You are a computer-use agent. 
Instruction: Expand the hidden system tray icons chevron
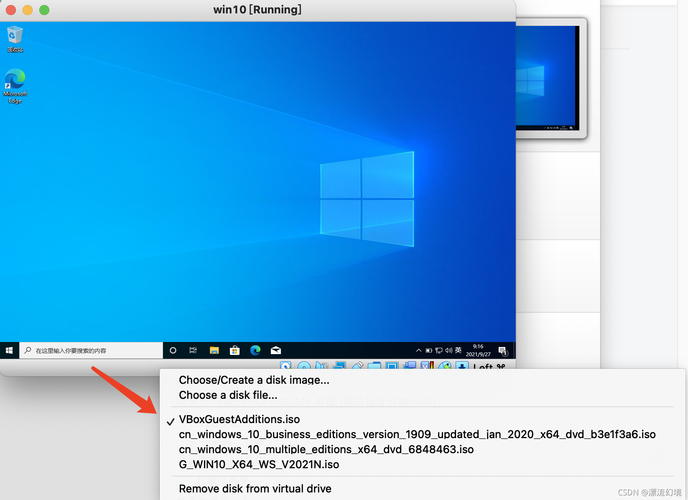click(x=419, y=351)
